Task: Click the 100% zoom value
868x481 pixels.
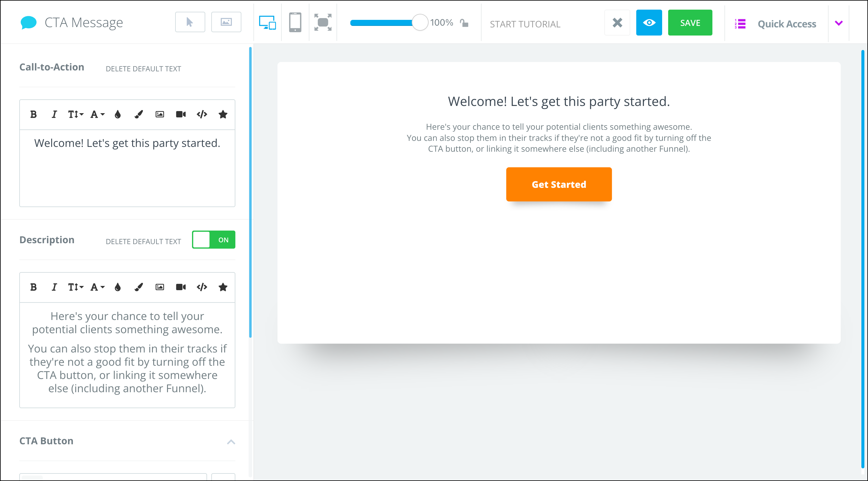Action: [442, 23]
